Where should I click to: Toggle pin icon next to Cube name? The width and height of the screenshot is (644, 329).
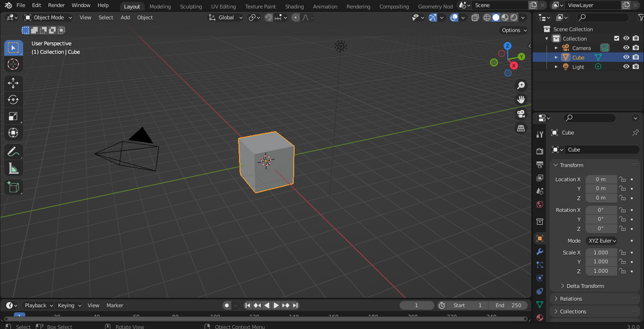tap(635, 132)
